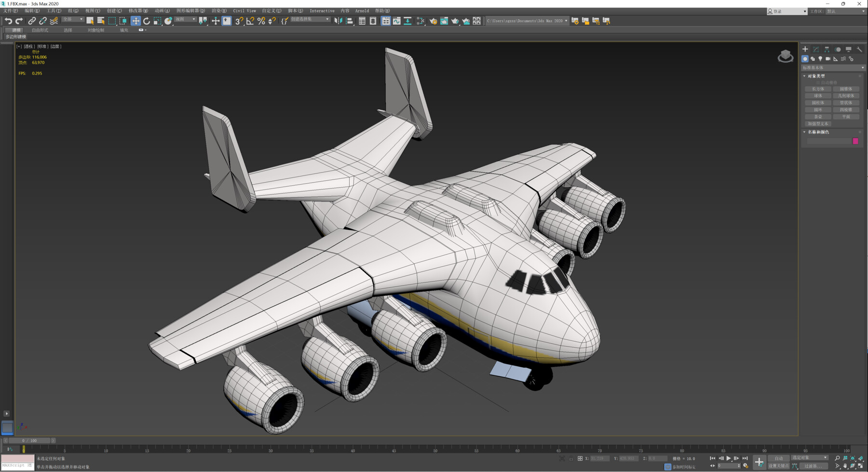The width and height of the screenshot is (868, 472).
Task: Enable the 3D snaps toggle
Action: (x=239, y=21)
